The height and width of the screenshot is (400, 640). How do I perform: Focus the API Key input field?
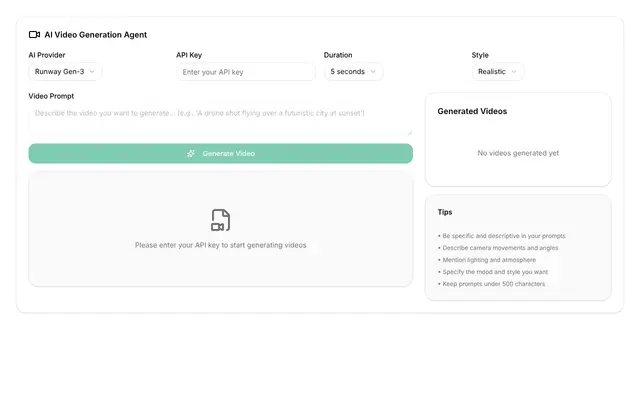tap(246, 72)
